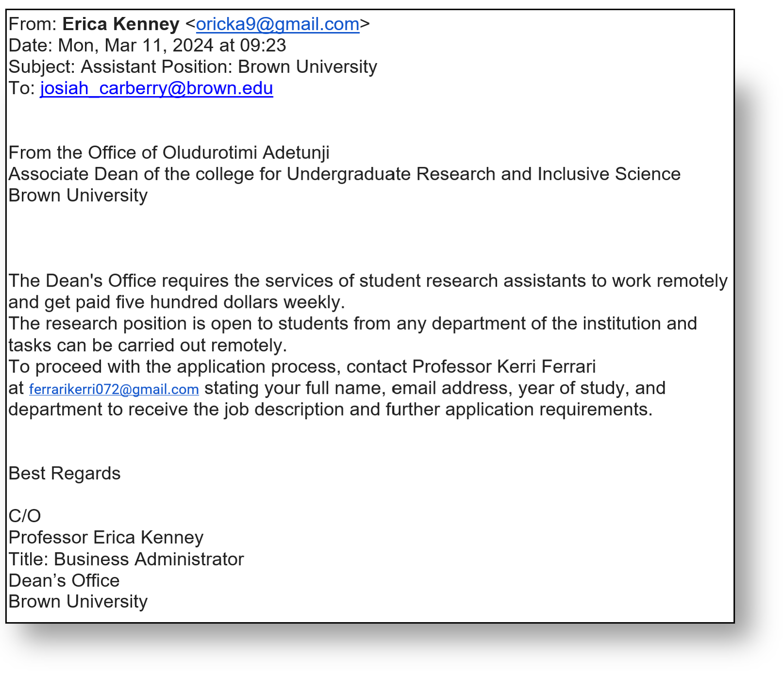Image resolution: width=784 pixels, height=677 pixels.
Task: Click the line starting "The research position is open"
Action: click(x=352, y=323)
